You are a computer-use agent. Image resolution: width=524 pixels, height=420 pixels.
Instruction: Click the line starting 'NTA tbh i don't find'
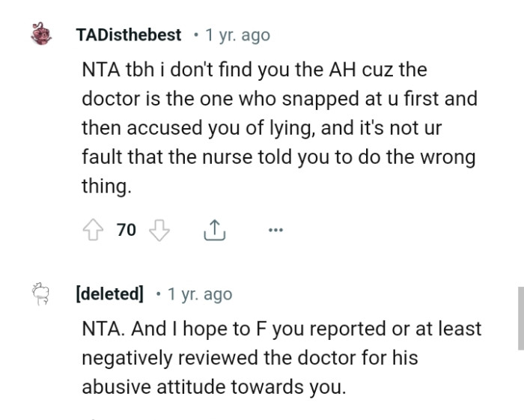[x=255, y=70]
